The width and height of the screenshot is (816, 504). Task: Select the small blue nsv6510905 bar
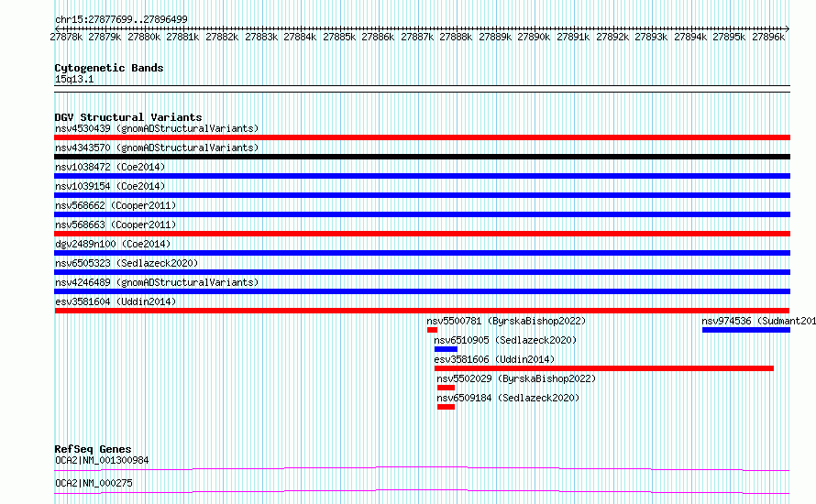coord(446,349)
